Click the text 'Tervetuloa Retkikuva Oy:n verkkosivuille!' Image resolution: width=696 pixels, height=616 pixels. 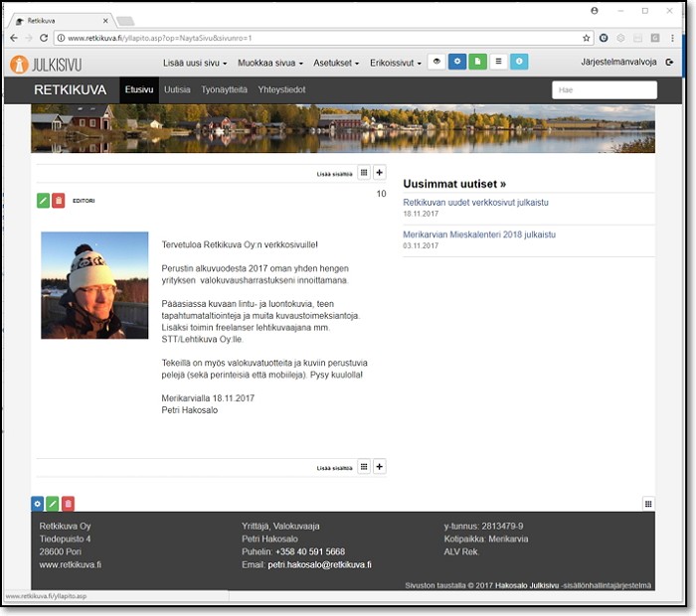[240, 244]
